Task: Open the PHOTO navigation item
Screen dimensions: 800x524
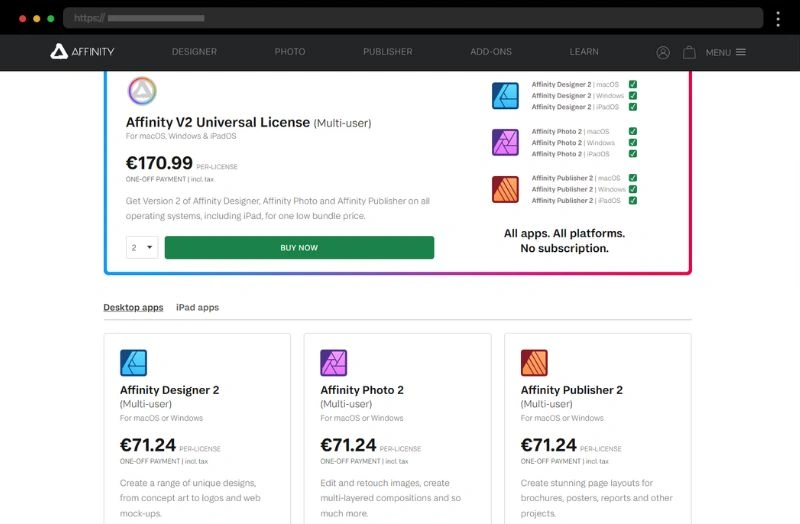Action: pos(290,52)
